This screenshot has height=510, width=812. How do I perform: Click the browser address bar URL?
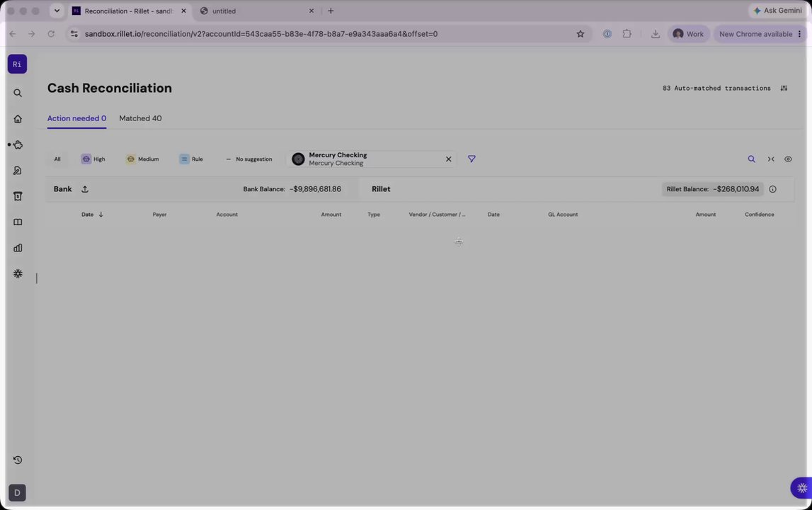261,34
